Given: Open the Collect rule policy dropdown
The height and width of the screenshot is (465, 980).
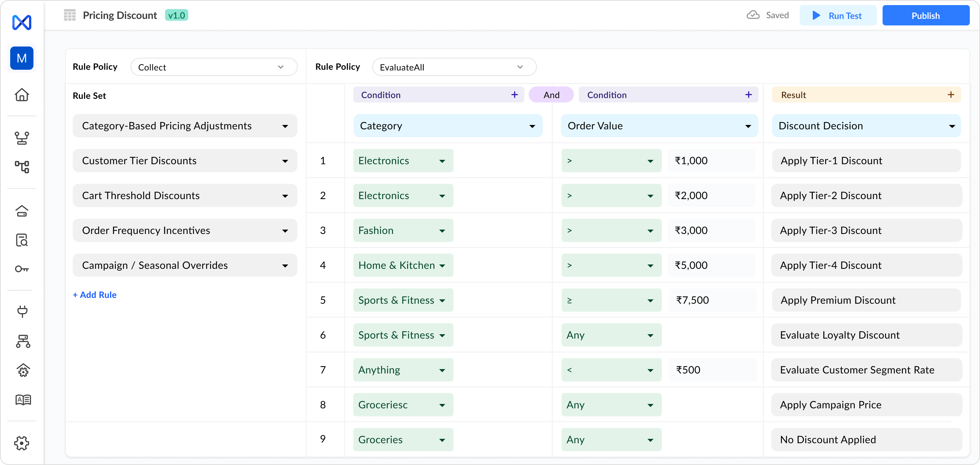Looking at the screenshot, I should coord(213,67).
